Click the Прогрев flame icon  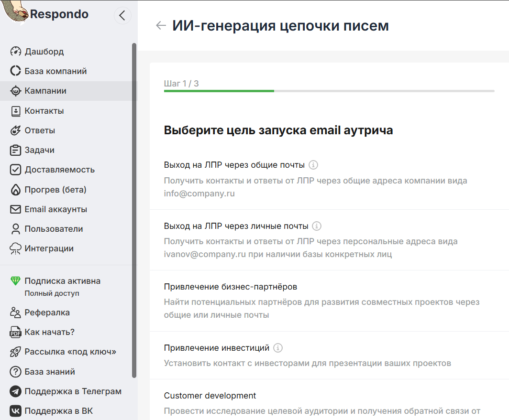coord(15,190)
